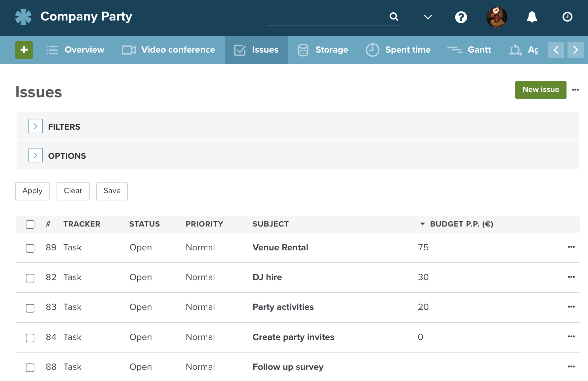The height and width of the screenshot is (381, 588).
Task: Open actions menu for DJ hire row
Action: click(x=571, y=277)
